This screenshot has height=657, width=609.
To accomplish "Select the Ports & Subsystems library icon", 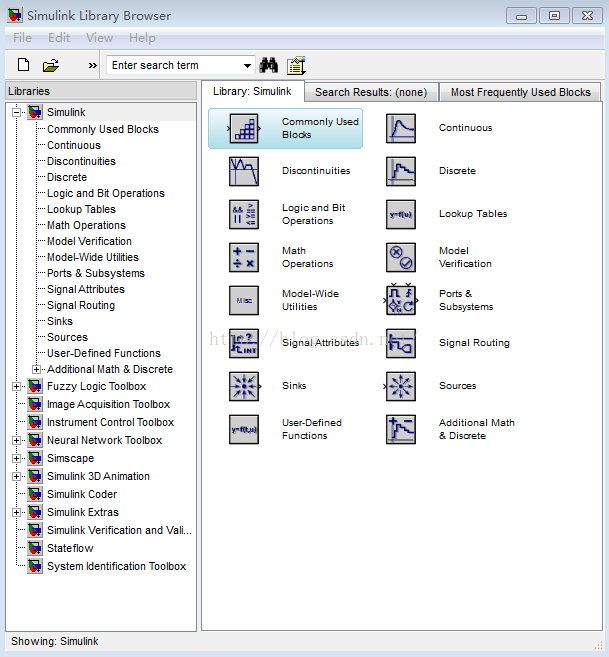I will [401, 300].
